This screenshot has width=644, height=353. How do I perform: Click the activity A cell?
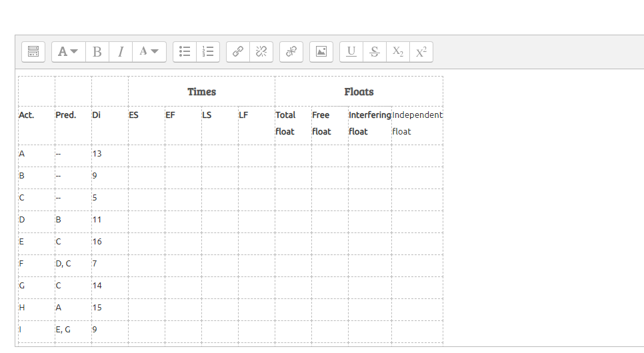click(x=37, y=156)
